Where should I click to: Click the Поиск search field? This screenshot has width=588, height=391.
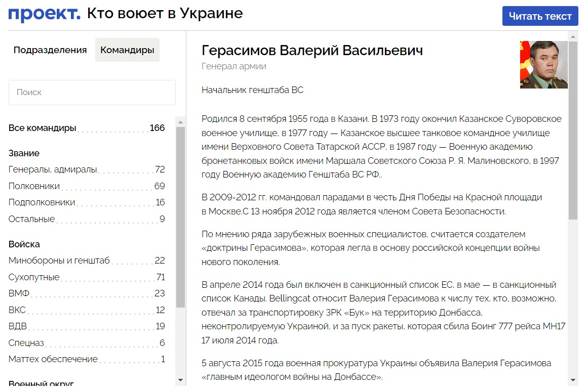pyautogui.click(x=92, y=92)
